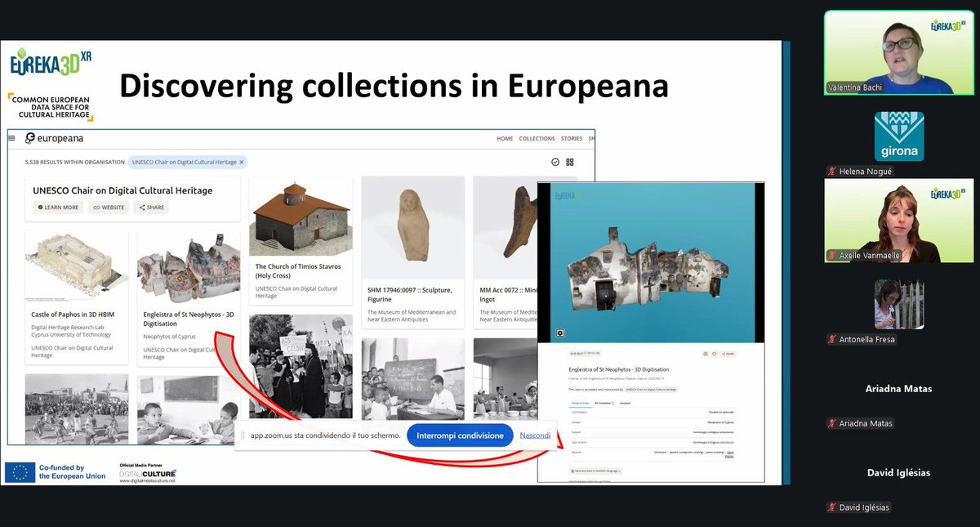
Task: Click the European Union flag logo
Action: [20, 471]
